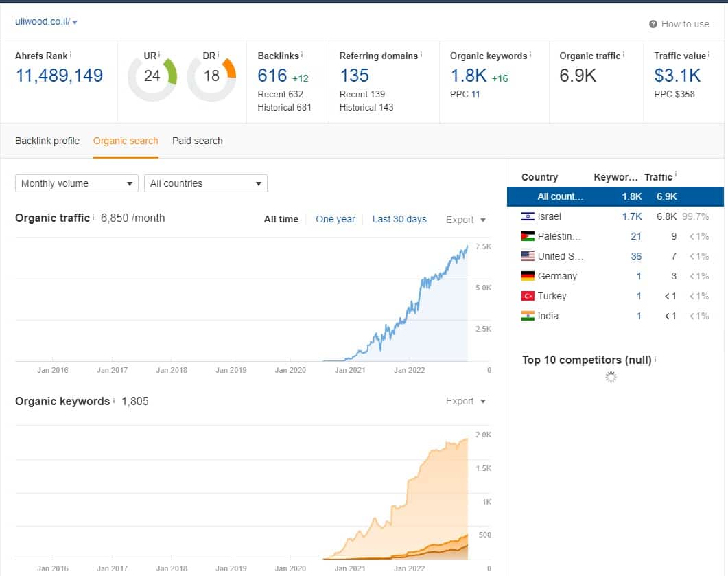Open the Monthly volume dropdown
This screenshot has width=728, height=576.
77,183
